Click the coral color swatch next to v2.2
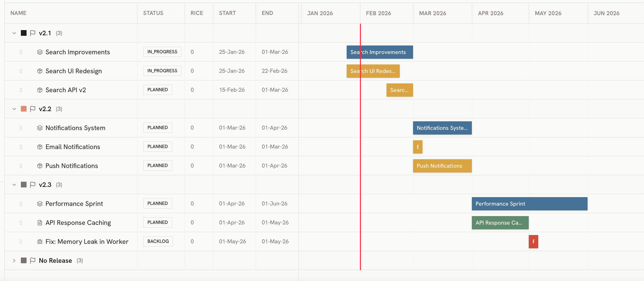This screenshot has height=281, width=644. pyautogui.click(x=23, y=109)
